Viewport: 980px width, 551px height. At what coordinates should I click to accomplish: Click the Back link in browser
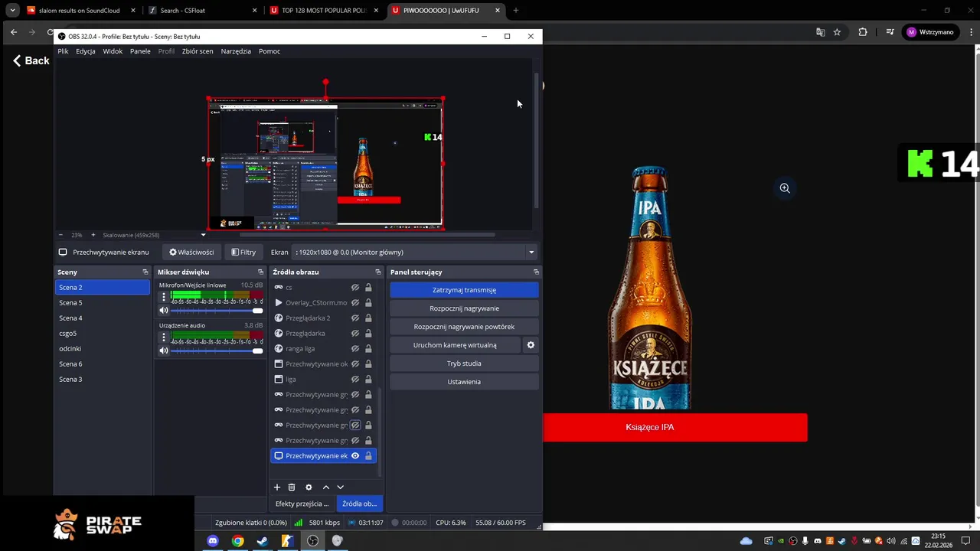coord(31,60)
